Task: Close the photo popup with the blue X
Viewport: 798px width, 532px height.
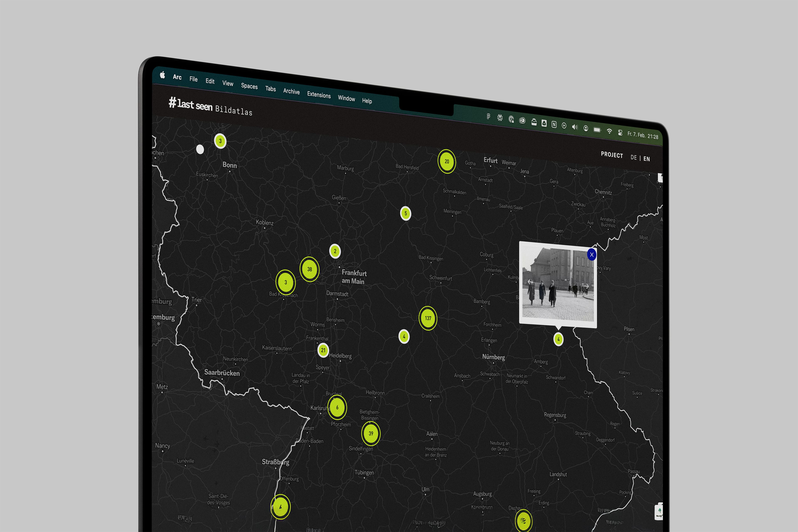Action: 591,254
